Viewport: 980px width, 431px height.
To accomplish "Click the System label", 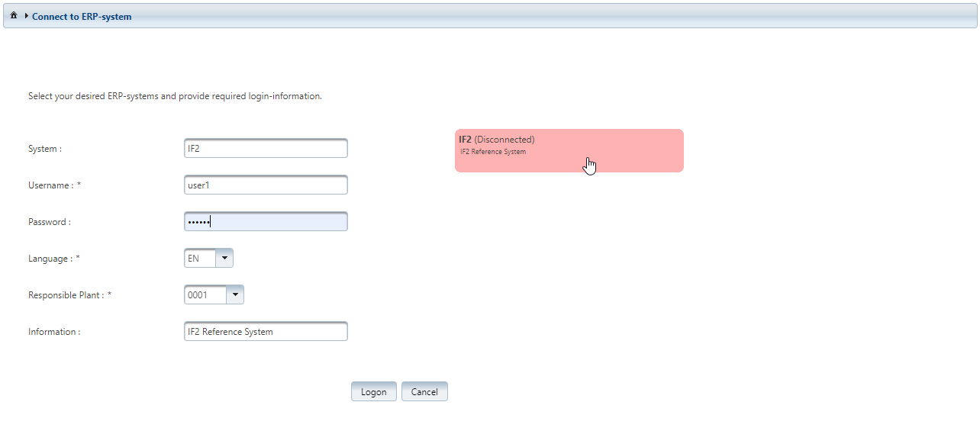I will (44, 150).
